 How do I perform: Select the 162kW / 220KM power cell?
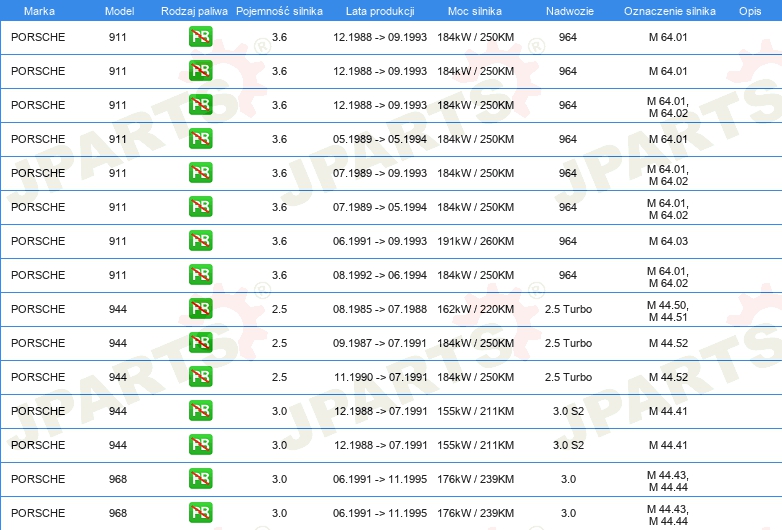pos(475,309)
